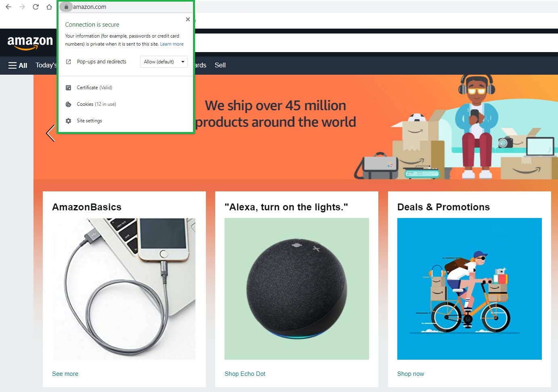
Task: Go to the browser home page icon
Action: pyautogui.click(x=49, y=7)
